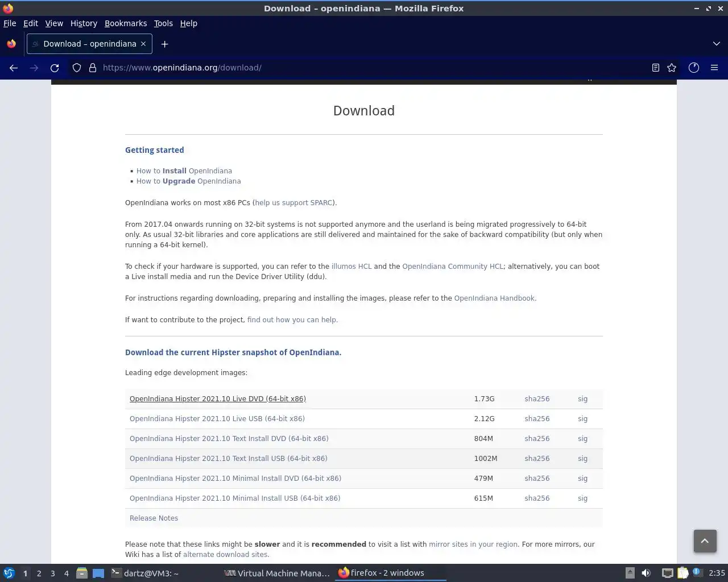Switch to dartz@VM3 terminal window
Screen dimensions: 728x582
(x=164, y=573)
